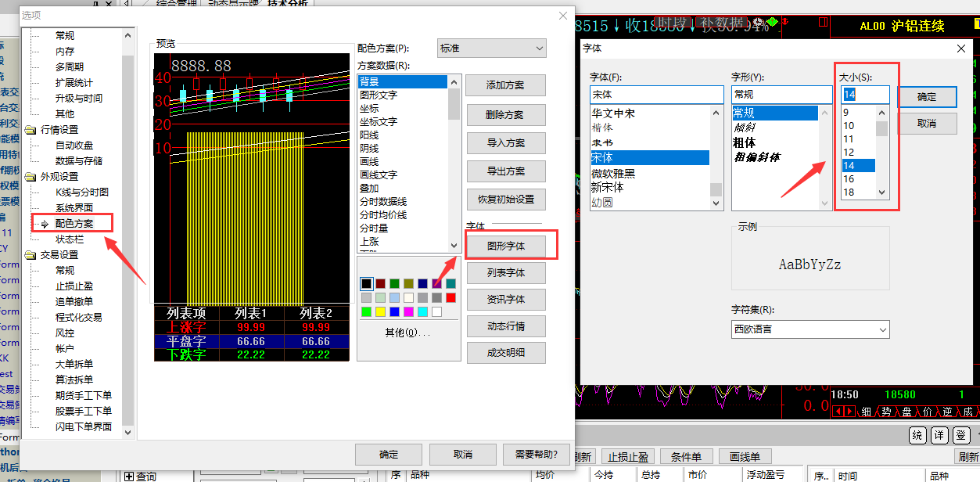Select 状态栏 in the options tree
The image size is (980, 482).
[x=69, y=239]
